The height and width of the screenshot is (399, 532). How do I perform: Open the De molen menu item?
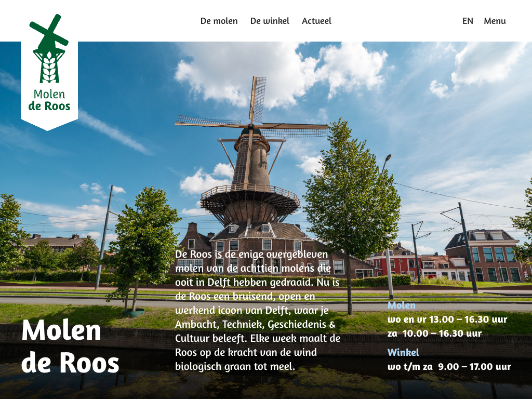click(x=219, y=21)
